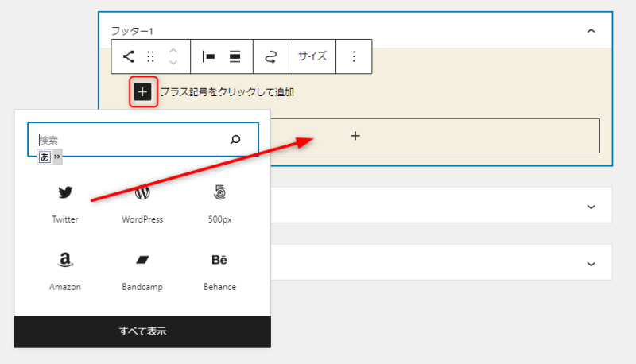The height and width of the screenshot is (364, 636).
Task: Open the item justification toolbar button
Action: pyautogui.click(x=208, y=56)
